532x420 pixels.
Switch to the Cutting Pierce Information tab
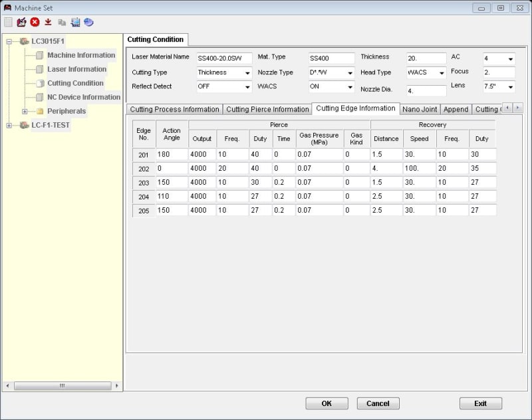[x=267, y=109]
